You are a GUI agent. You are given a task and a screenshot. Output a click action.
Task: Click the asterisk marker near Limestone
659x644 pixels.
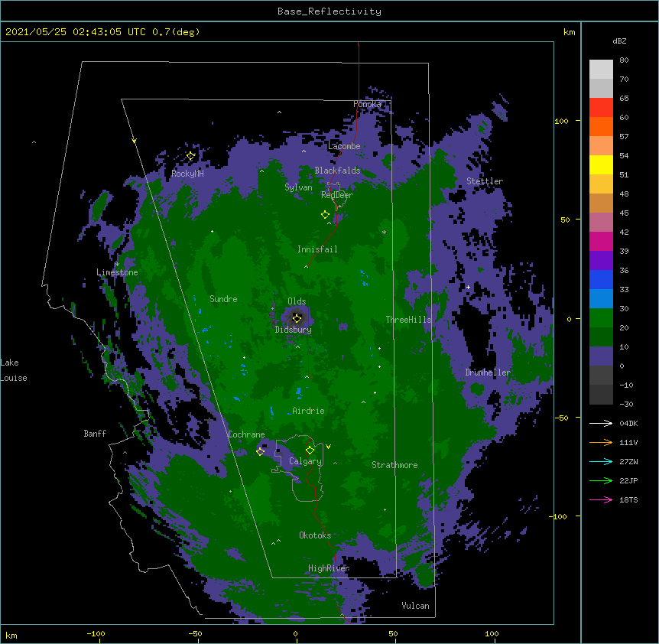click(x=117, y=265)
